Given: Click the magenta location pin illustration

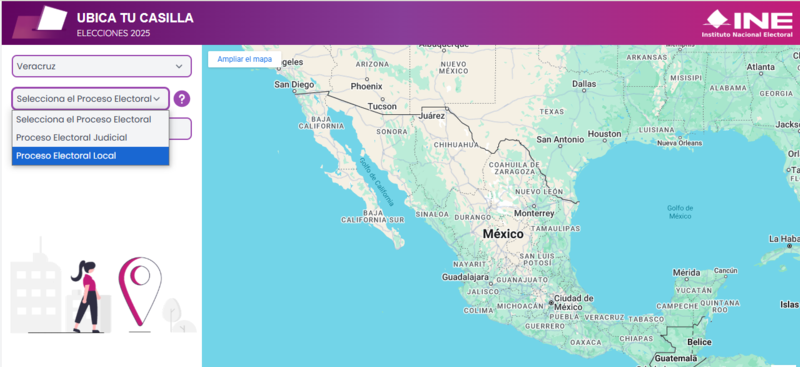Looking at the screenshot, I should 140,291.
